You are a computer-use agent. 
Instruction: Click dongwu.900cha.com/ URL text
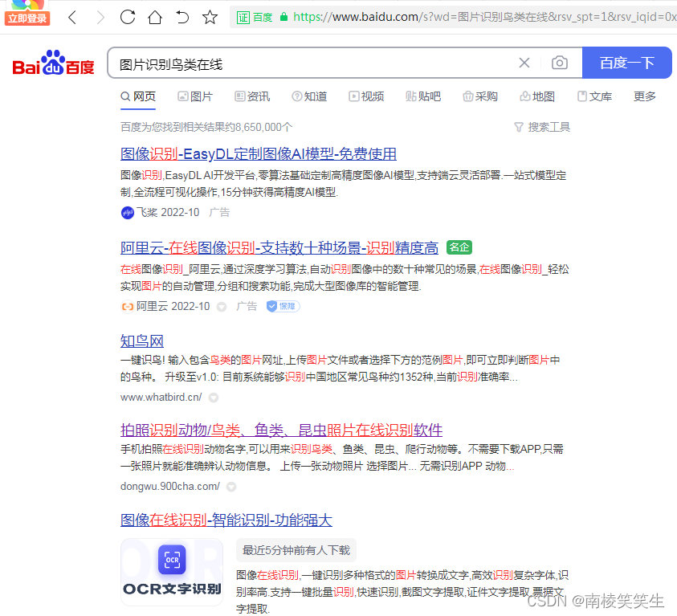coord(170,487)
